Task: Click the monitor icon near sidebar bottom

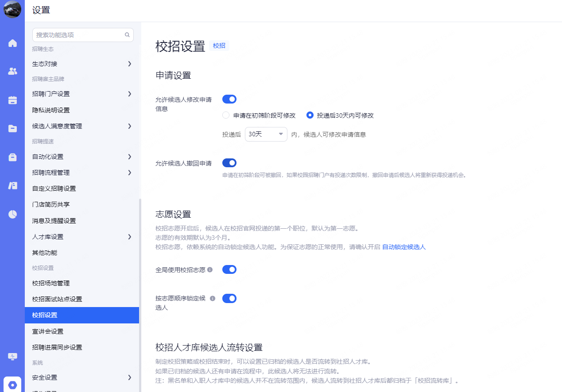Action: [x=12, y=357]
